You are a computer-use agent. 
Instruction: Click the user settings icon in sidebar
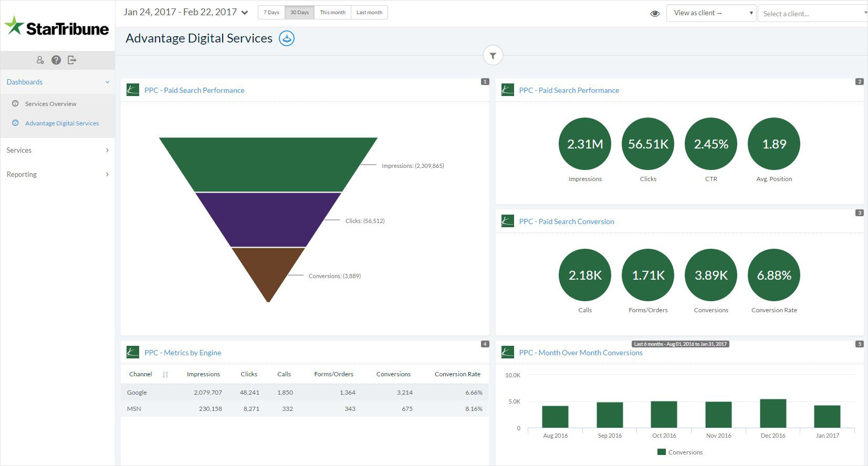40,60
